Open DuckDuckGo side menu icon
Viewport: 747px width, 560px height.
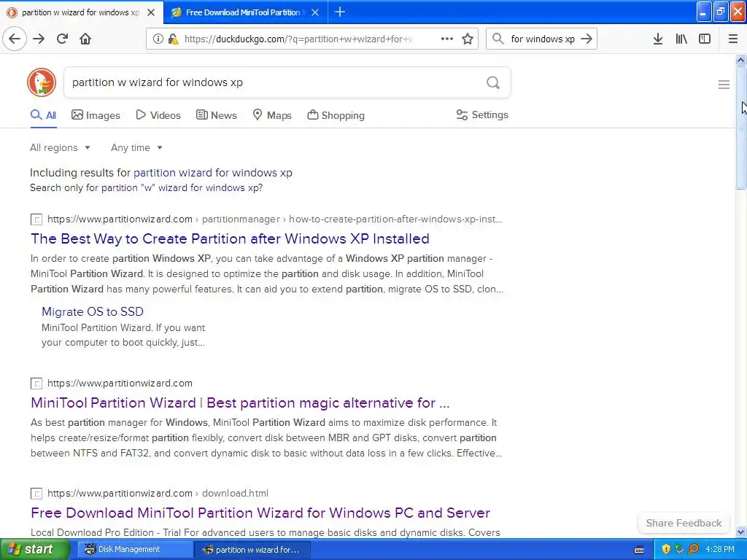click(x=724, y=85)
